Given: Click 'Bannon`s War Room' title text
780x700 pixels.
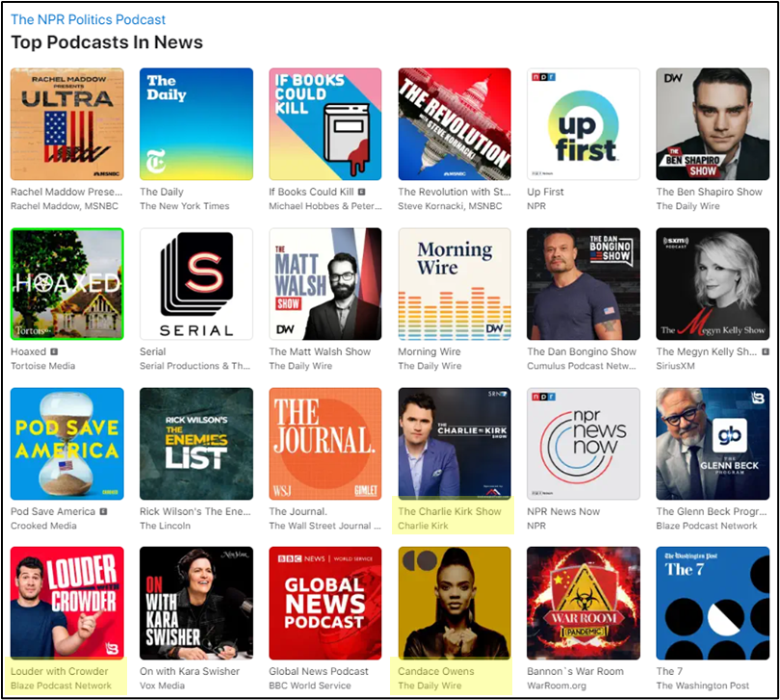Looking at the screenshot, I should pyautogui.click(x=575, y=671).
